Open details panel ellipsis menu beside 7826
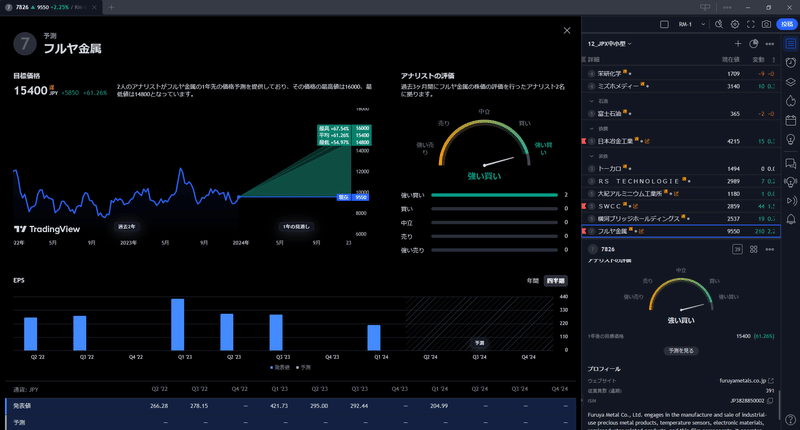 pyautogui.click(x=770, y=249)
